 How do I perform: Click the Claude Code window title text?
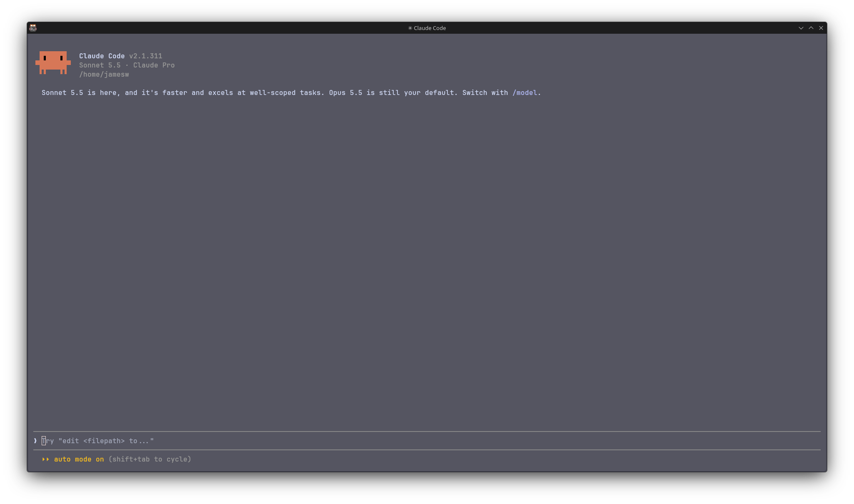point(429,28)
